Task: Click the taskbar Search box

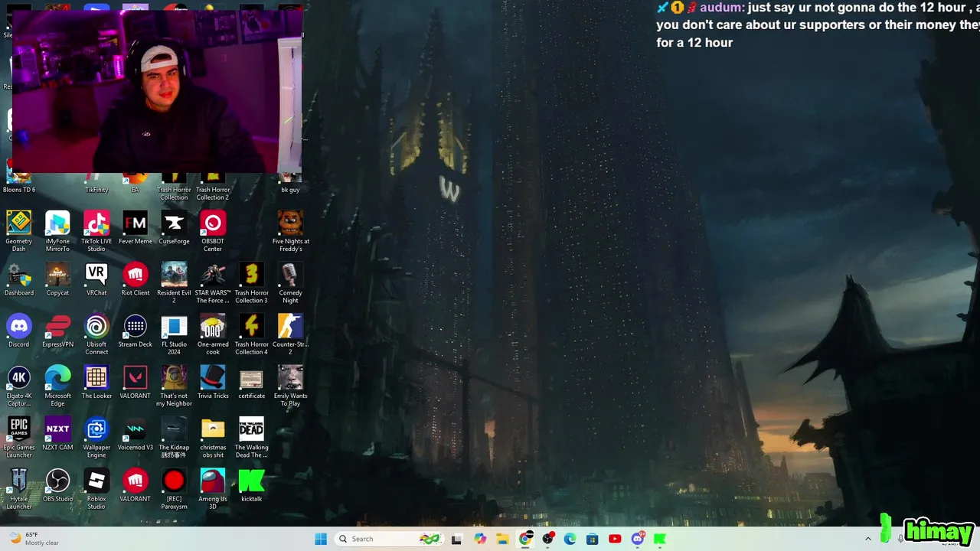Action: click(x=390, y=539)
